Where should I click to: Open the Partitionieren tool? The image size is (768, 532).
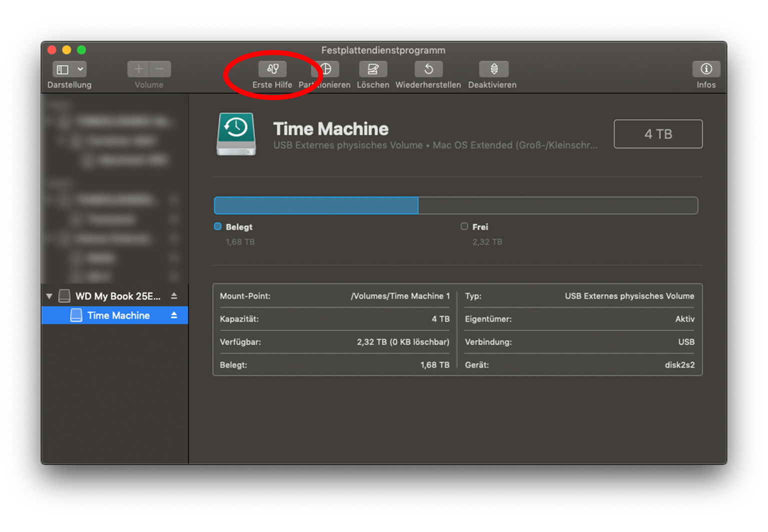pyautogui.click(x=326, y=69)
